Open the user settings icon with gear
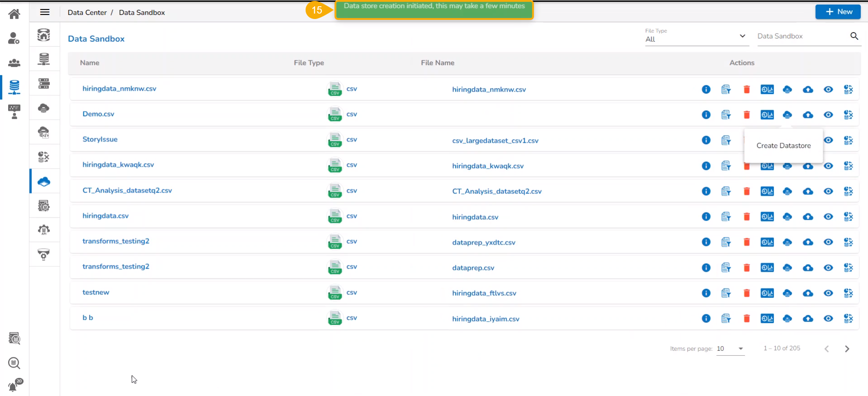The image size is (868, 396). (x=14, y=38)
